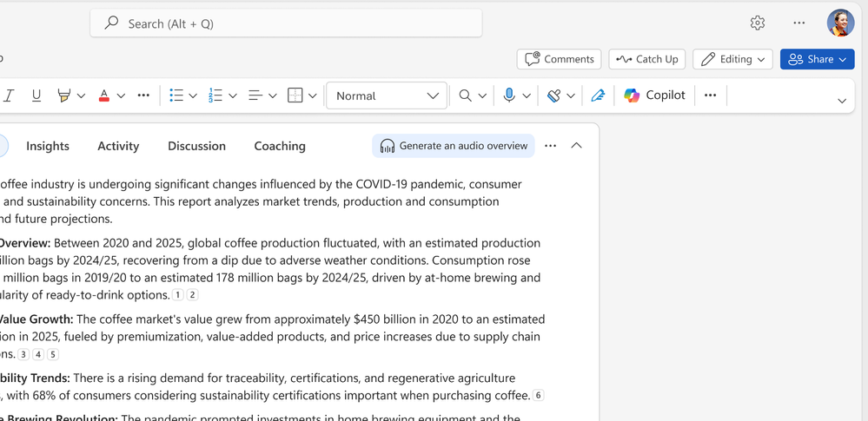Start dictation with the microphone icon
The width and height of the screenshot is (868, 421).
510,95
